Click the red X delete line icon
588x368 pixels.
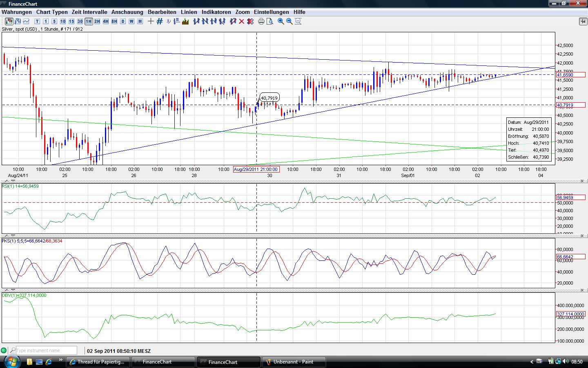241,21
